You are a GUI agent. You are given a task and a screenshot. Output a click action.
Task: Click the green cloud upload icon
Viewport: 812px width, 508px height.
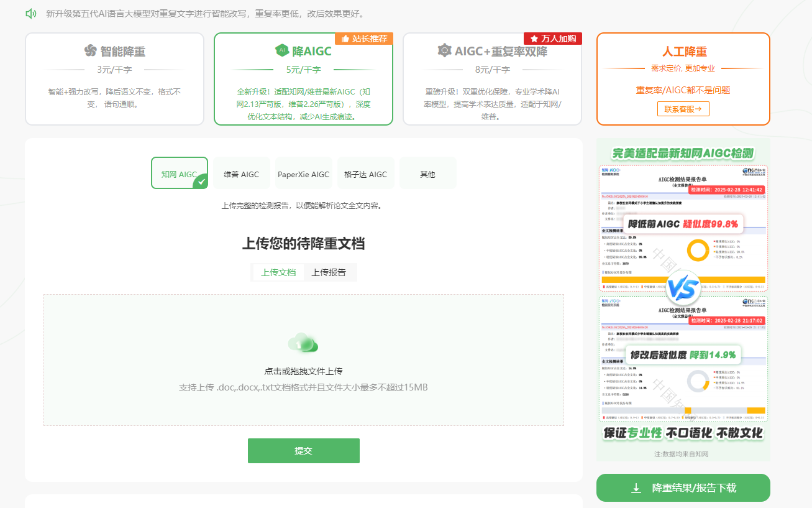303,343
